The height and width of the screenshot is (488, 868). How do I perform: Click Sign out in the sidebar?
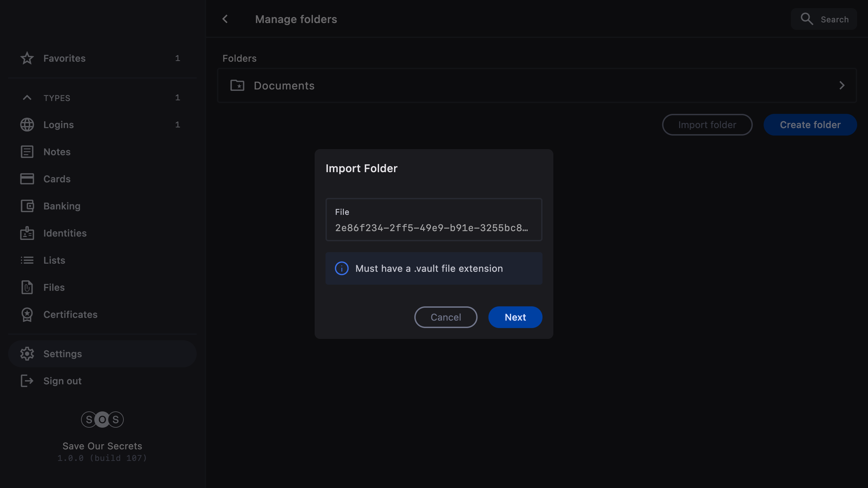(x=62, y=381)
